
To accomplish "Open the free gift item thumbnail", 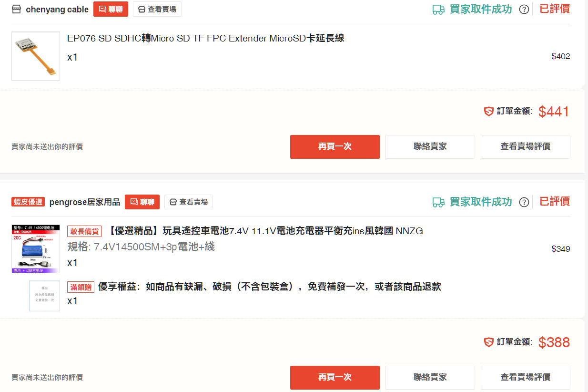I will click(x=45, y=296).
